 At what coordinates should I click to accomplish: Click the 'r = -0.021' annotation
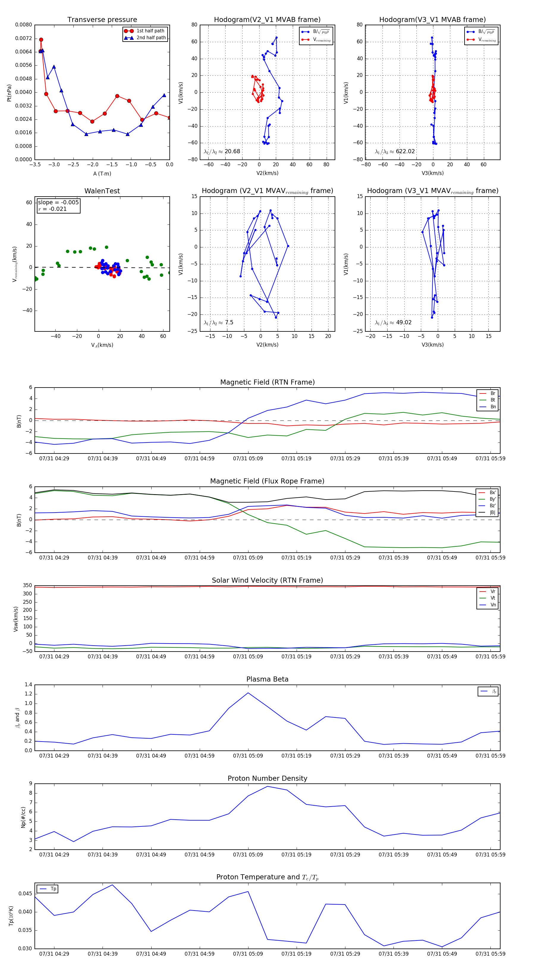tap(53, 209)
